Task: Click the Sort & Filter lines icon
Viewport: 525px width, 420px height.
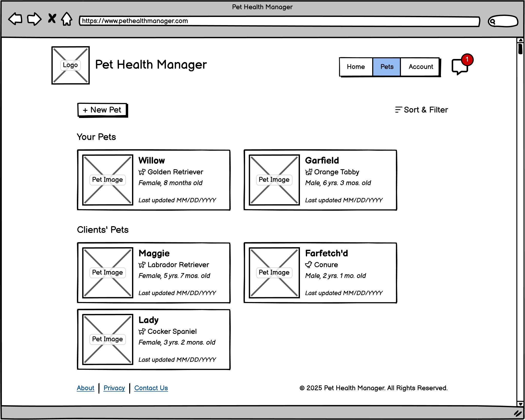Action: (398, 110)
